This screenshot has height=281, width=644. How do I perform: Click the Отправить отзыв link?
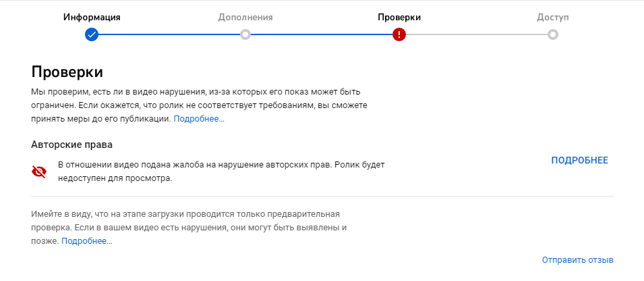[577, 260]
